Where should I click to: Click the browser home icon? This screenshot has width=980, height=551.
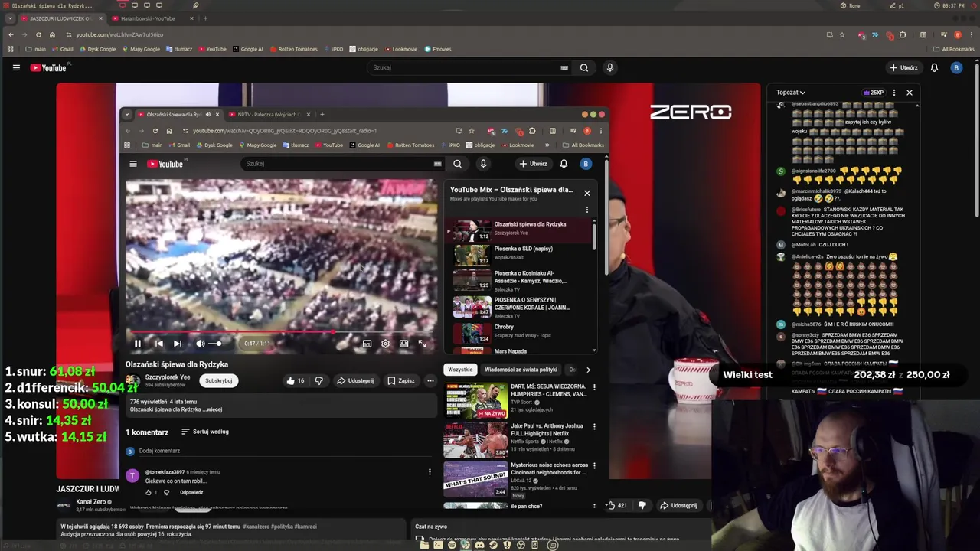pyautogui.click(x=52, y=34)
